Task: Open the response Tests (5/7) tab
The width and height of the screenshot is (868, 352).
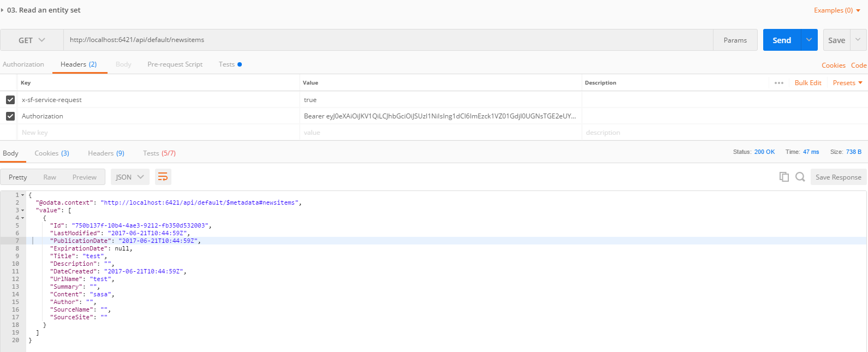Action: 159,153
